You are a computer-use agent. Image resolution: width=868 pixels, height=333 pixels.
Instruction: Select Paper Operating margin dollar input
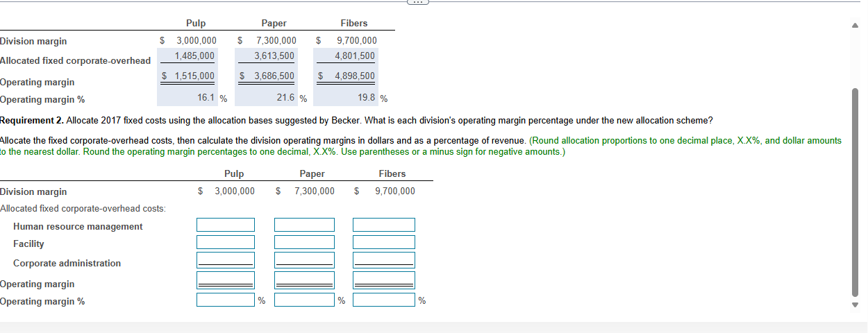point(304,280)
